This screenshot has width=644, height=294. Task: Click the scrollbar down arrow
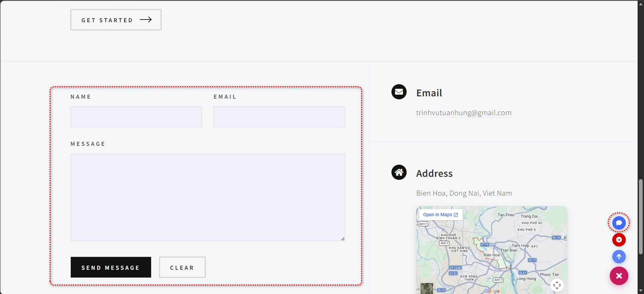pos(641,291)
